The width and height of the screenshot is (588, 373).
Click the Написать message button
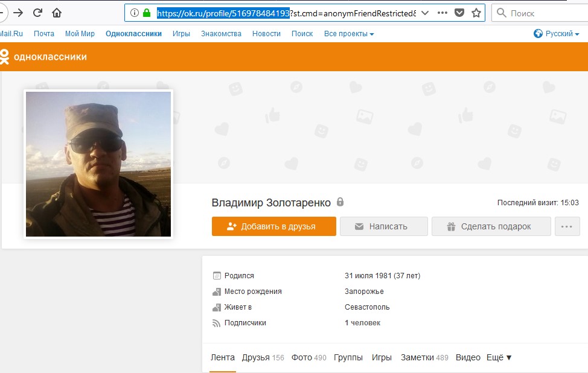pyautogui.click(x=383, y=226)
